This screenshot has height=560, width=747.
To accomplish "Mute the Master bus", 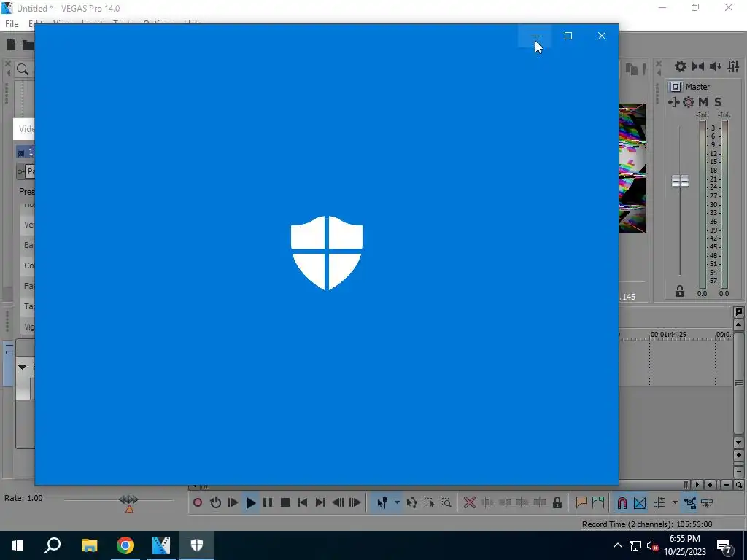I will click(x=703, y=102).
